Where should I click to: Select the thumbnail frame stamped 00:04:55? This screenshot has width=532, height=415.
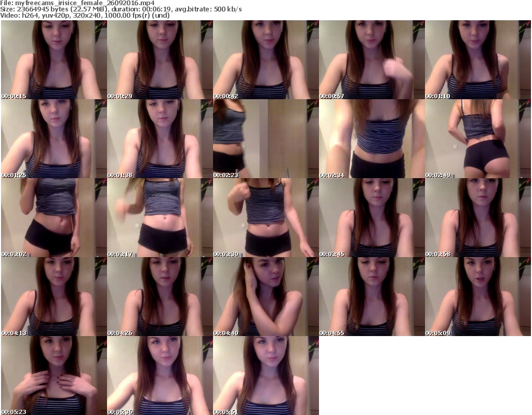pos(372,297)
